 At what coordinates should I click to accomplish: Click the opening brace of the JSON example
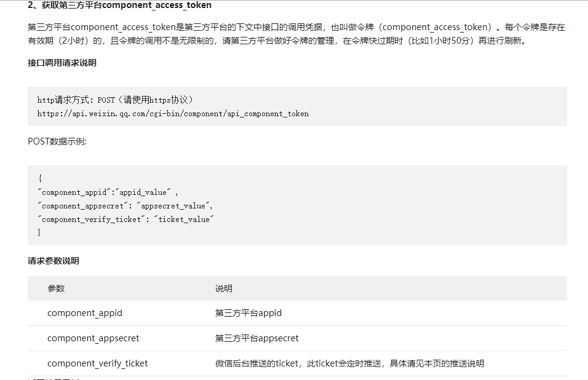point(40,178)
